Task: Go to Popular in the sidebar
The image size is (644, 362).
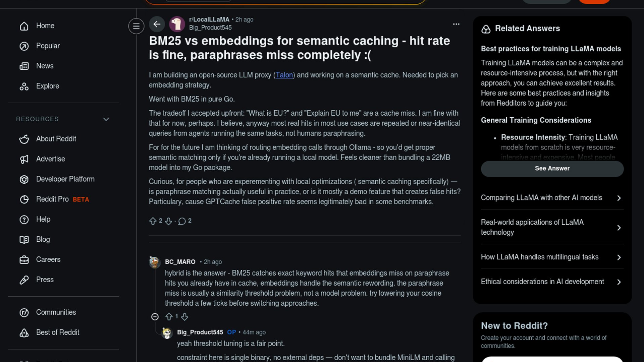Action: coord(48,46)
